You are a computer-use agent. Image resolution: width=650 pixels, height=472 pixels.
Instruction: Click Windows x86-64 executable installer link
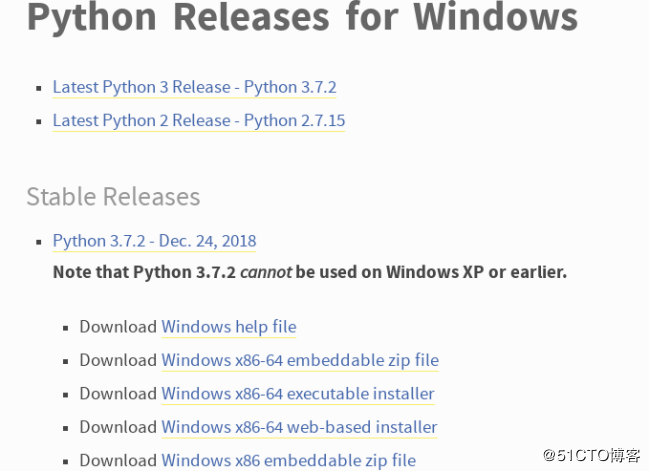pos(297,394)
